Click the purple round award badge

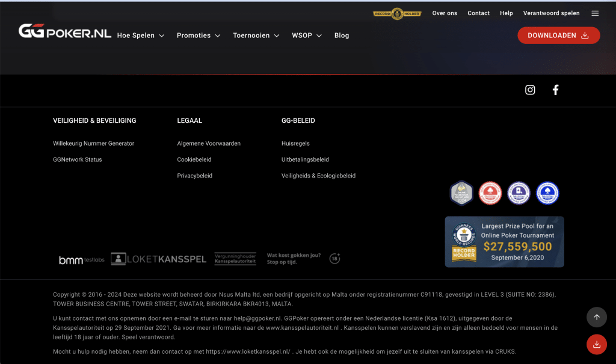point(519,193)
